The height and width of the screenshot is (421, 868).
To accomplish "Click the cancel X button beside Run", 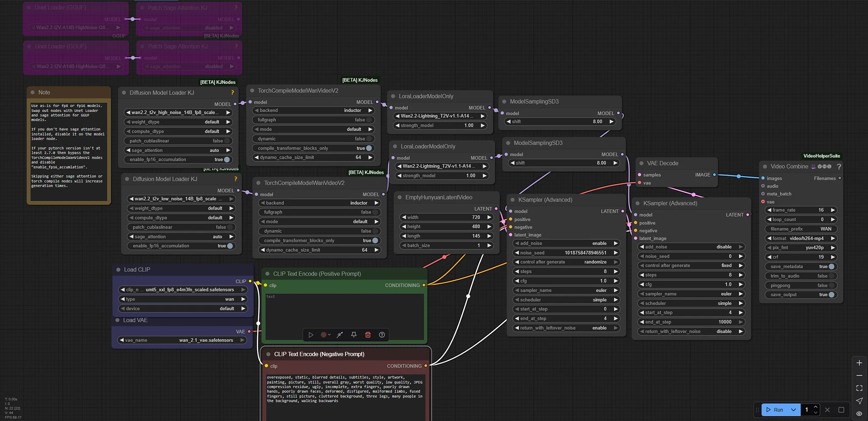I will tap(827, 410).
